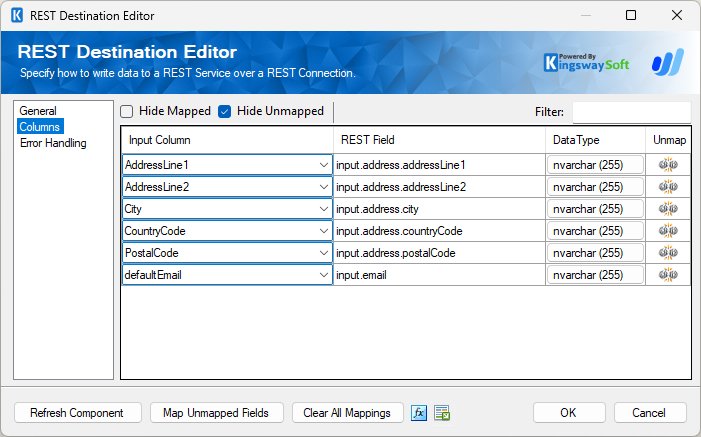Switch to the General page
The image size is (701, 437).
click(x=38, y=110)
